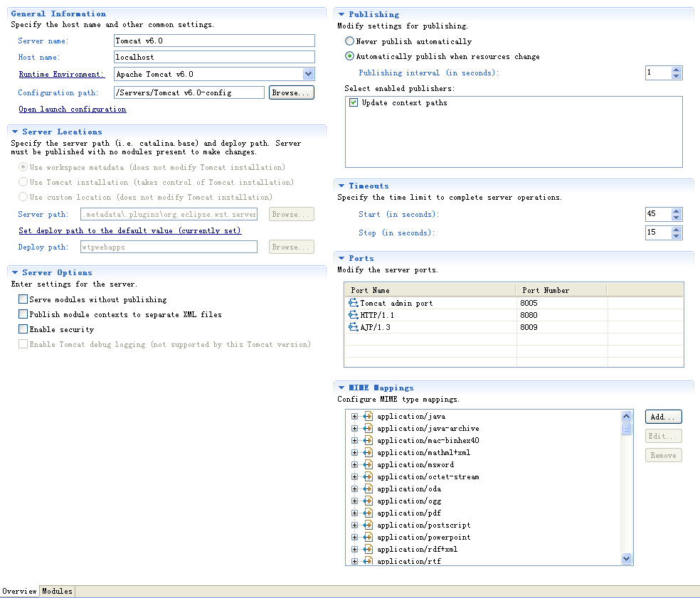
Task: Select the 8005 port number cell
Action: coord(561,303)
